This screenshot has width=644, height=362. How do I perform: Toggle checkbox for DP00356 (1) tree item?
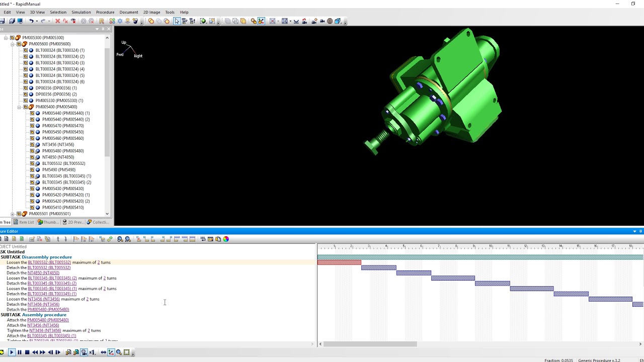(x=25, y=88)
